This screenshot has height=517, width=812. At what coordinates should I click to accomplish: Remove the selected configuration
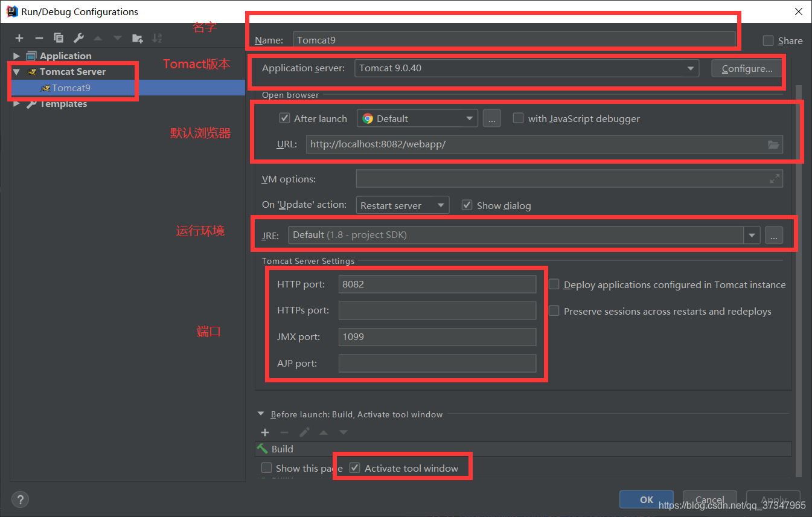(x=39, y=37)
